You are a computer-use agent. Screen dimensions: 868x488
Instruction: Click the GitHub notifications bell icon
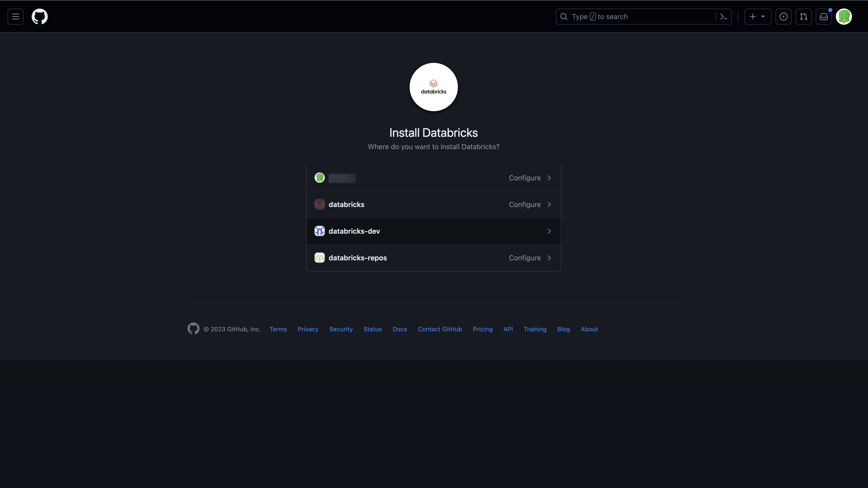point(823,16)
